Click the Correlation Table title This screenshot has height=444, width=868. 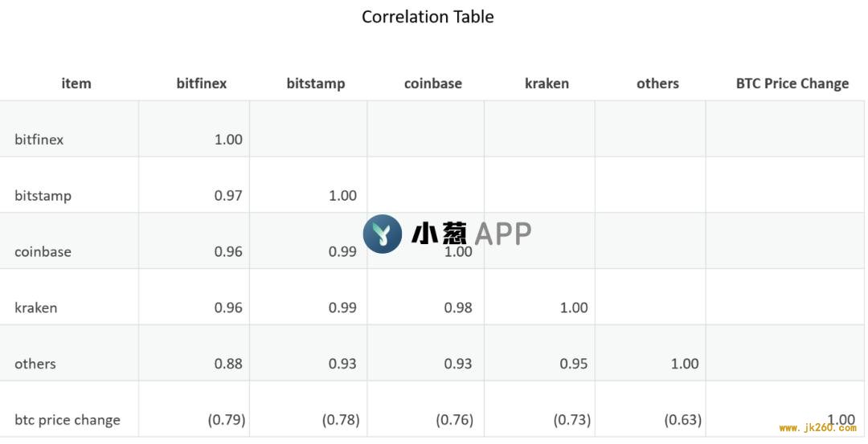pos(428,17)
